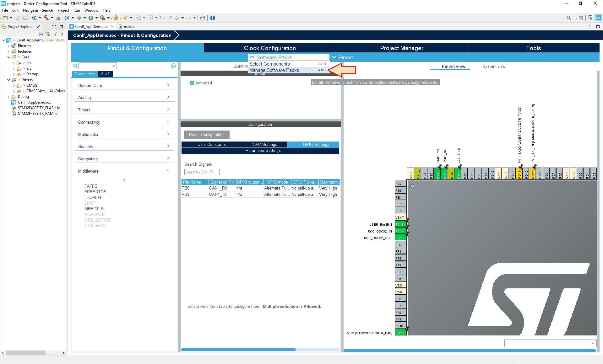Expand the Timers category

124,110
